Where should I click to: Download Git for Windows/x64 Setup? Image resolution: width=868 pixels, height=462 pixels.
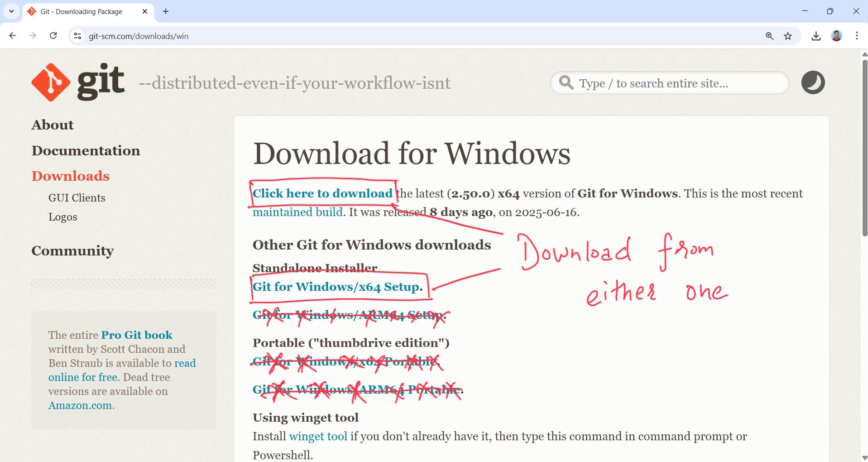pyautogui.click(x=336, y=287)
